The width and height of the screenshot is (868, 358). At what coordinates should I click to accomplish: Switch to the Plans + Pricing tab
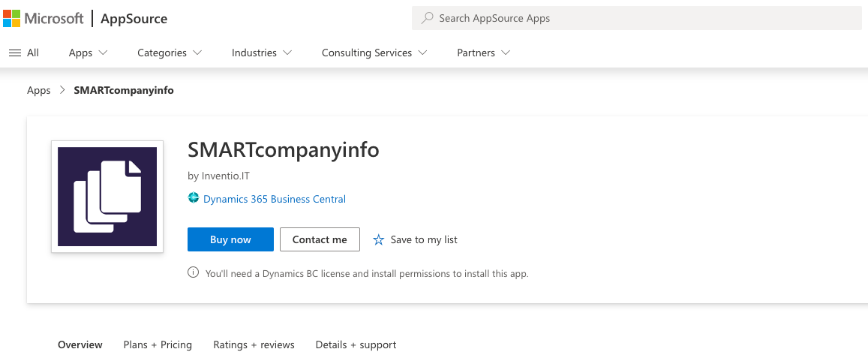[x=158, y=344]
